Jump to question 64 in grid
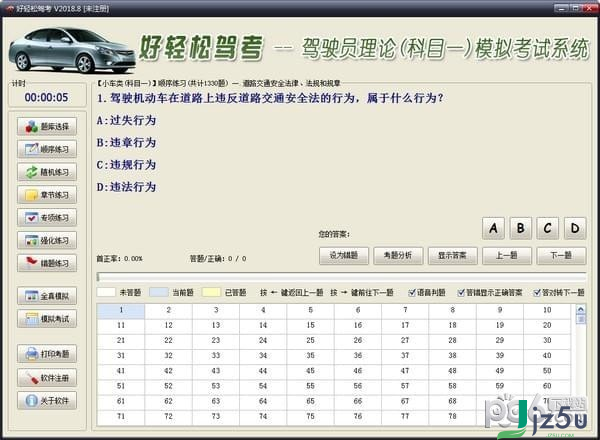The width and height of the screenshot is (600, 440). tap(263, 401)
